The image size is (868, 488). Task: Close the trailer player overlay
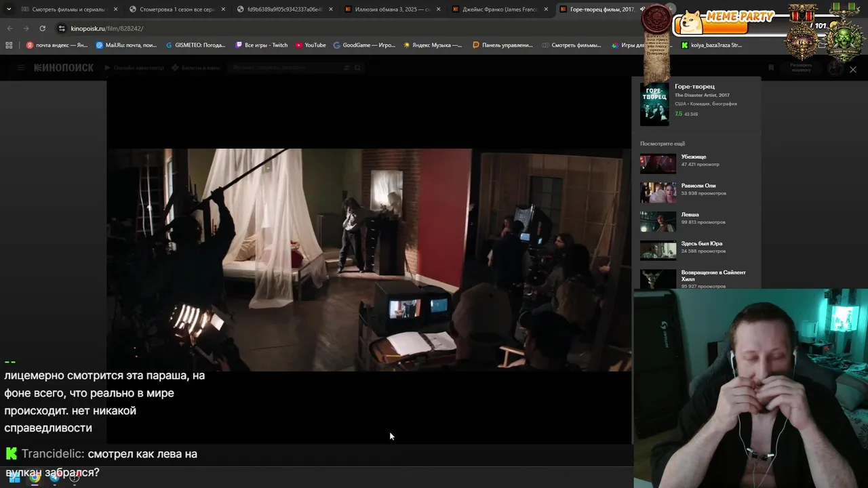pos(853,70)
